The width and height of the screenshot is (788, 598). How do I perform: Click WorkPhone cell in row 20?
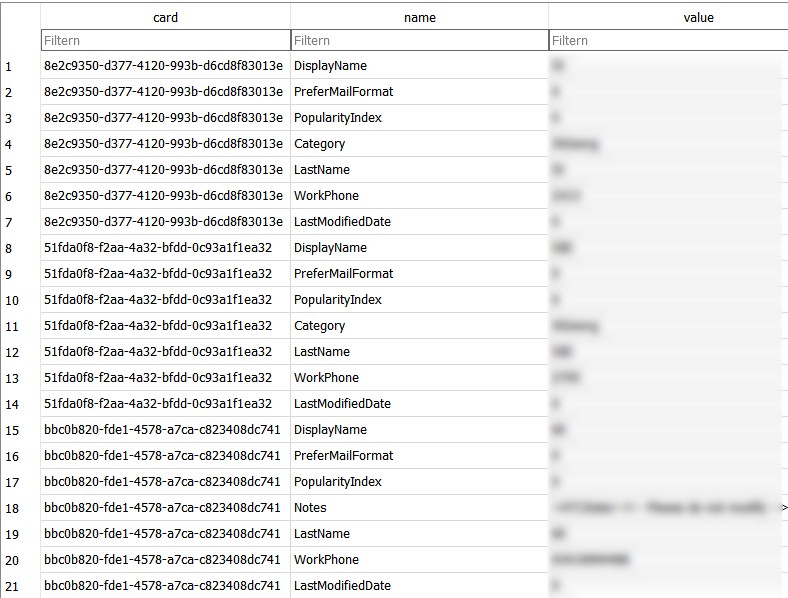pyautogui.click(x=419, y=559)
